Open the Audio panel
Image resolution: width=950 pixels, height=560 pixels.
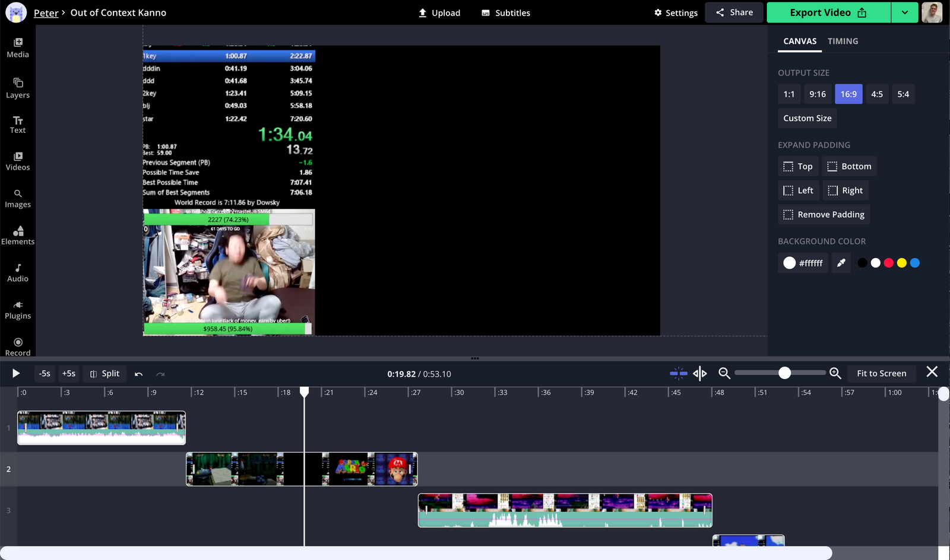[17, 271]
